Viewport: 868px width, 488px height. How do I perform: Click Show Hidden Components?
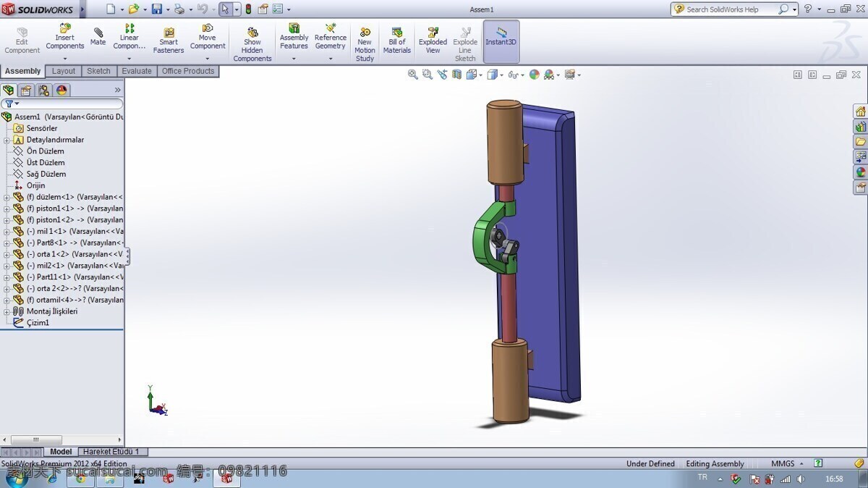[x=252, y=45]
